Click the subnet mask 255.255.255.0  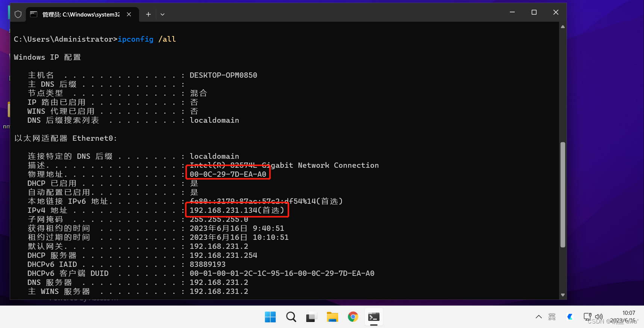tap(219, 219)
